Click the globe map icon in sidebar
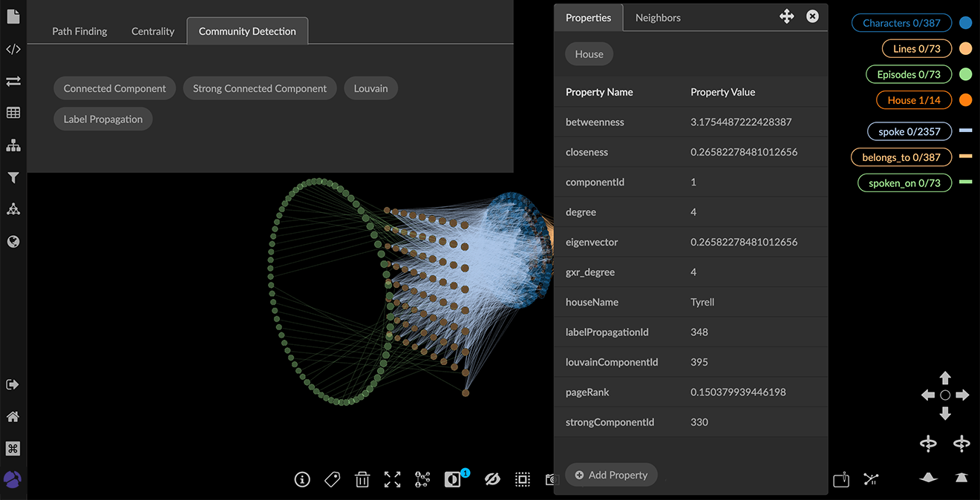Screen dimensions: 980x500 coord(13,242)
